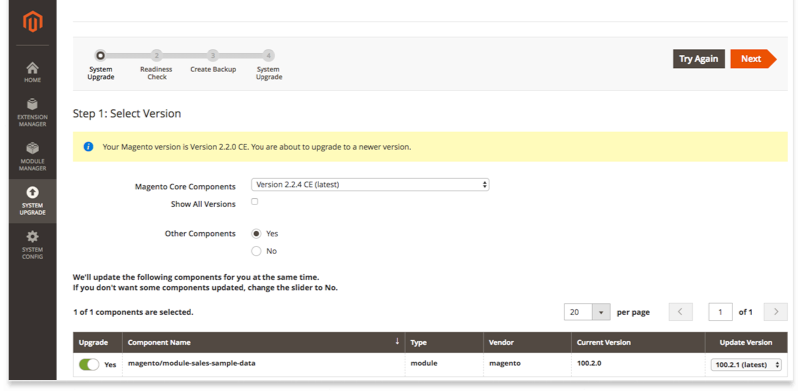
Task: Click the orange Next button
Action: 753,59
